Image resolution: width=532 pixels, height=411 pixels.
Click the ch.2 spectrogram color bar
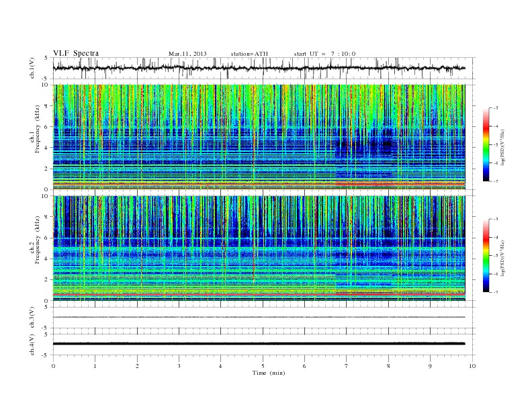(486, 255)
